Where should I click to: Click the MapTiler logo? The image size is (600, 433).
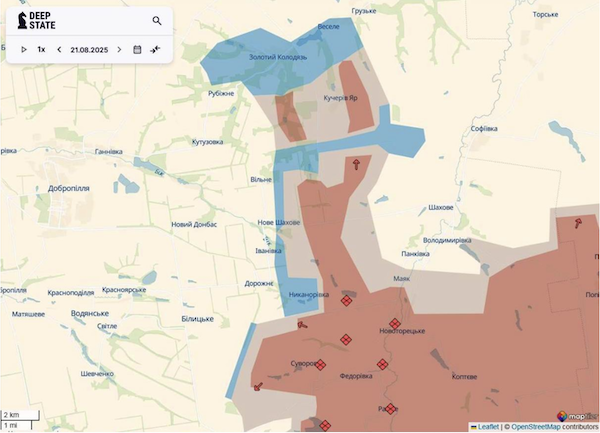tap(576, 417)
